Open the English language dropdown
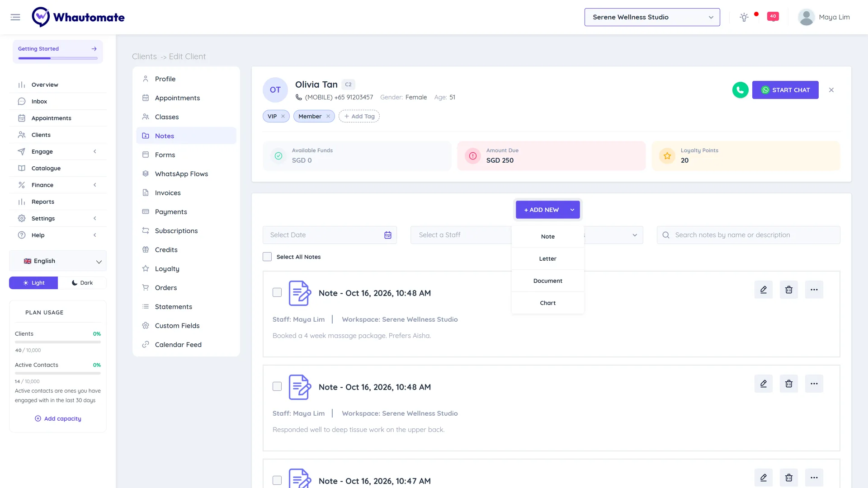The width and height of the screenshot is (868, 488). coord(58,261)
